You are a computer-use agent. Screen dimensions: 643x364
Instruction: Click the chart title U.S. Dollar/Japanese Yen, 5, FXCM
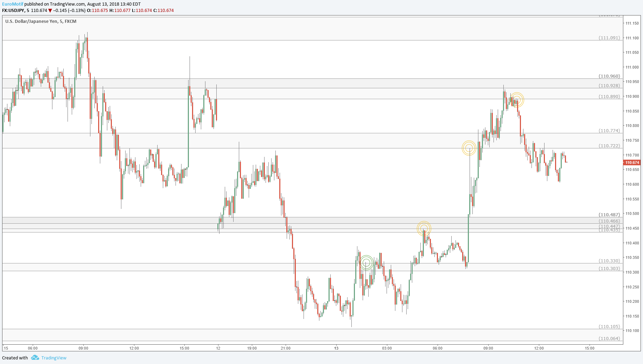pyautogui.click(x=41, y=21)
